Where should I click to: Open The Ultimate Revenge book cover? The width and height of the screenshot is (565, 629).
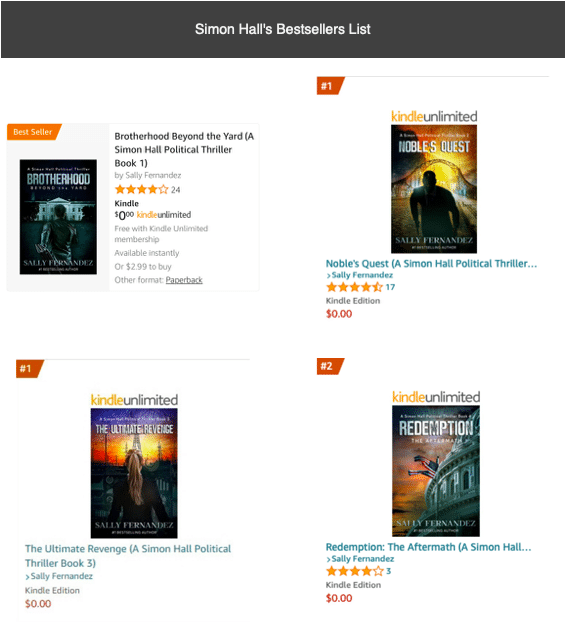click(x=134, y=473)
